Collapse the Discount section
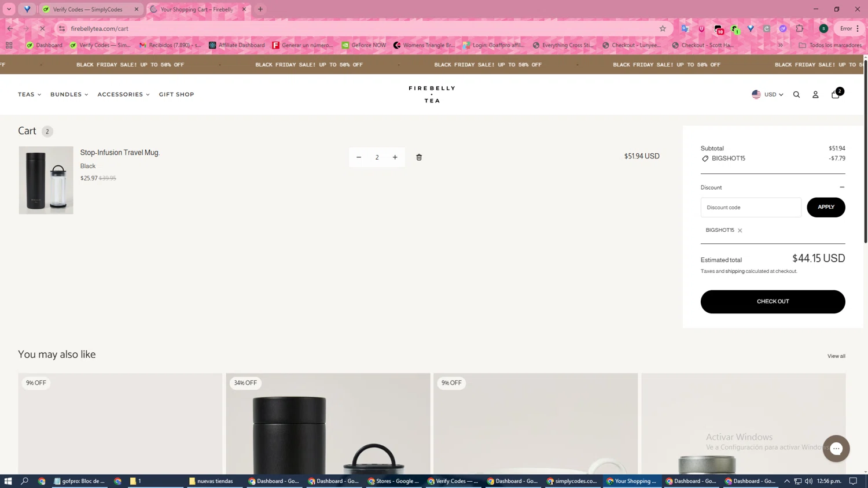This screenshot has height=488, width=868. 842,187
